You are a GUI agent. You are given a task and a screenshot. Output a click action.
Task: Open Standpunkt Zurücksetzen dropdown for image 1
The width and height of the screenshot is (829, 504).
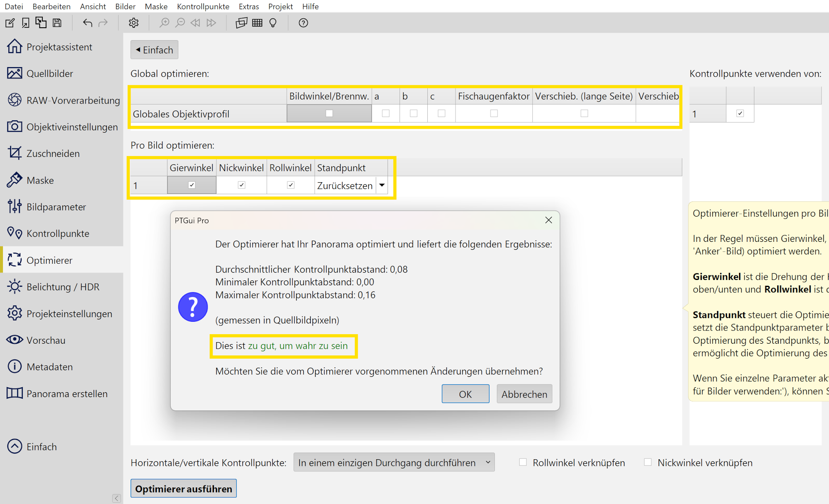382,186
